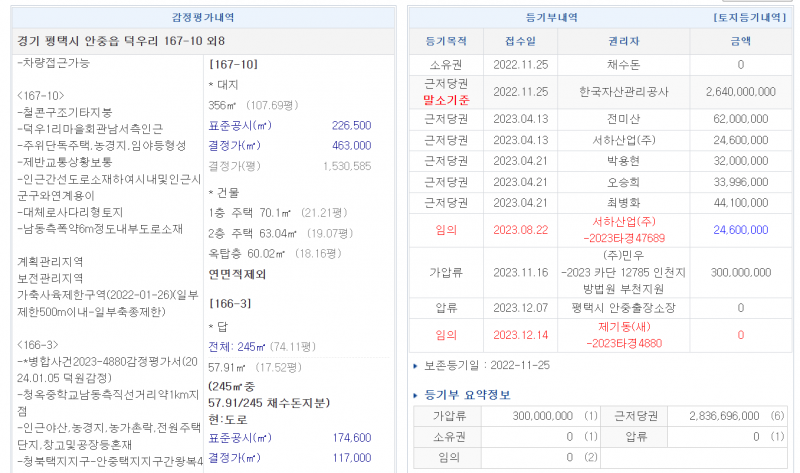The width and height of the screenshot is (800, 473).
Task: Click the 옥탑층 60.02㎡ line
Action: coord(275,254)
